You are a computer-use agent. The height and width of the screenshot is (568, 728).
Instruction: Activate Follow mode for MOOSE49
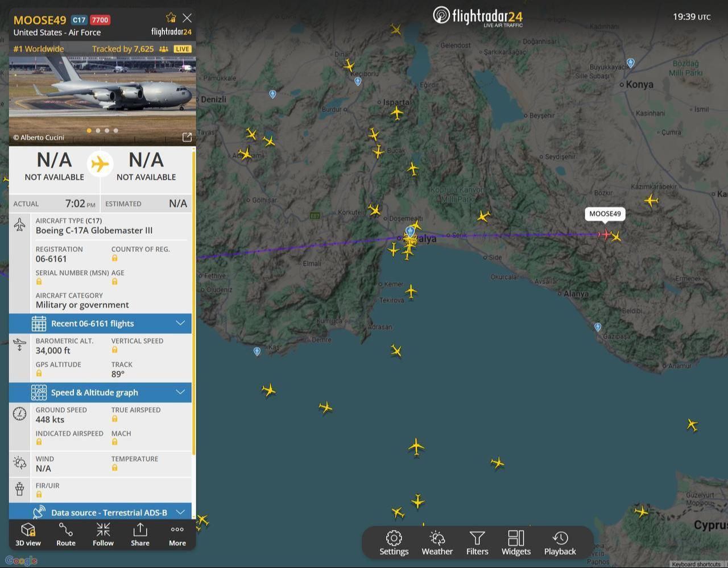pos(102,534)
